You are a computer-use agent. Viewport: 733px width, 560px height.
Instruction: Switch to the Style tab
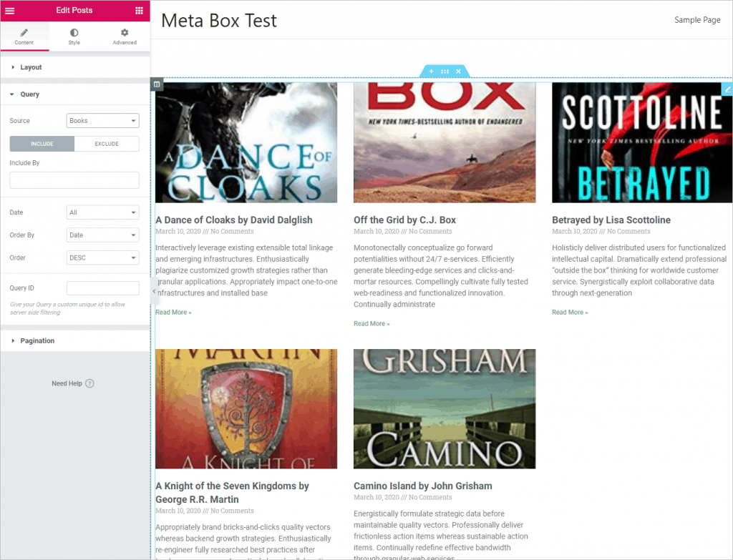(x=74, y=36)
